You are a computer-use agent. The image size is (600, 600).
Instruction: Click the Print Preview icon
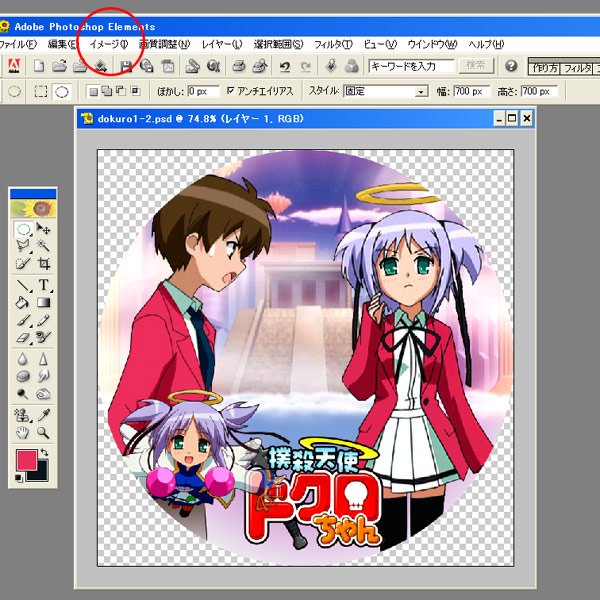pyautogui.click(x=260, y=66)
